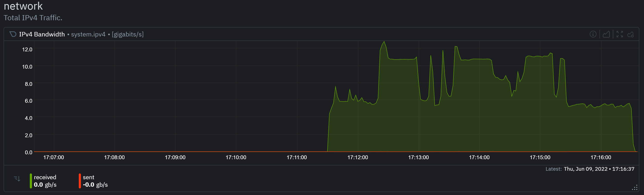Click the icon beside IPv4 Bandwidth title
Image resolution: width=644 pixels, height=195 pixels.
tap(13, 34)
